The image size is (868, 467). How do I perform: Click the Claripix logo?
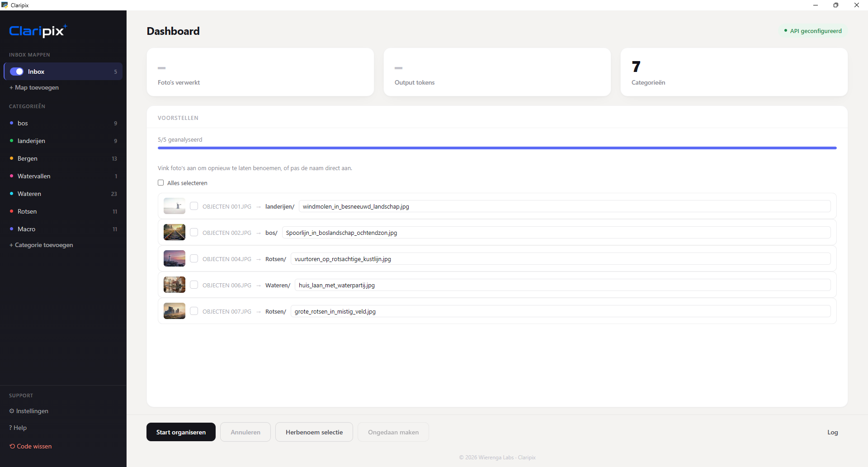[38, 31]
